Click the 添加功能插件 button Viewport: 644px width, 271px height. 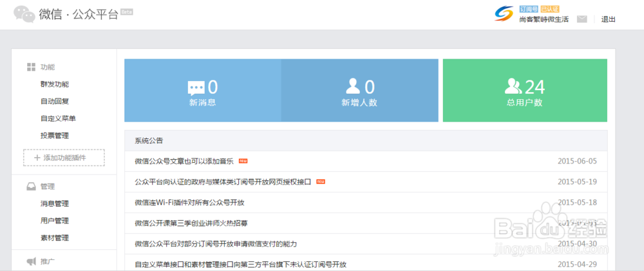click(64, 158)
